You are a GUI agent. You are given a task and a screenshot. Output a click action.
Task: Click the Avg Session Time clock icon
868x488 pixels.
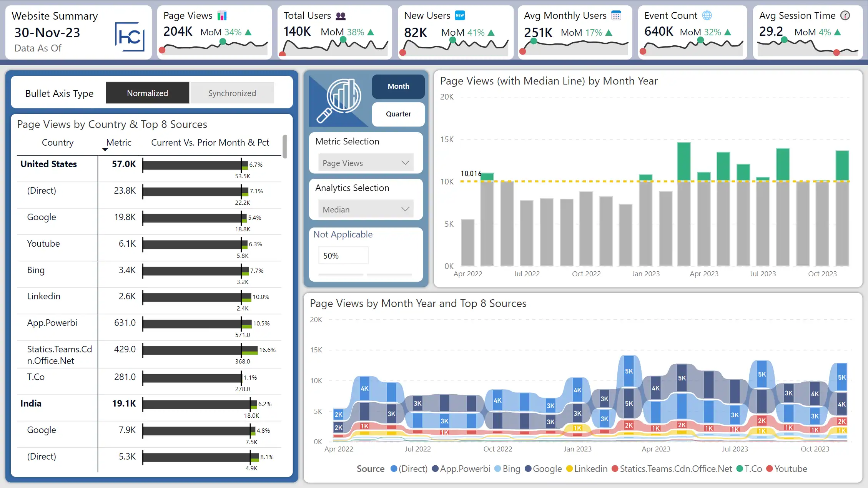click(x=845, y=15)
